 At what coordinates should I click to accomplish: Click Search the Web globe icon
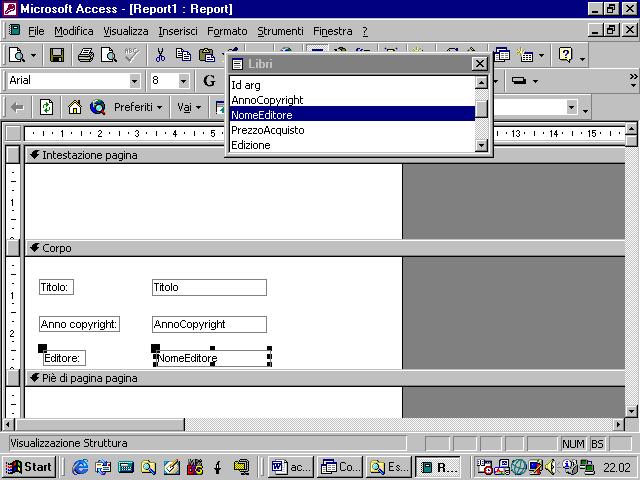tap(98, 107)
